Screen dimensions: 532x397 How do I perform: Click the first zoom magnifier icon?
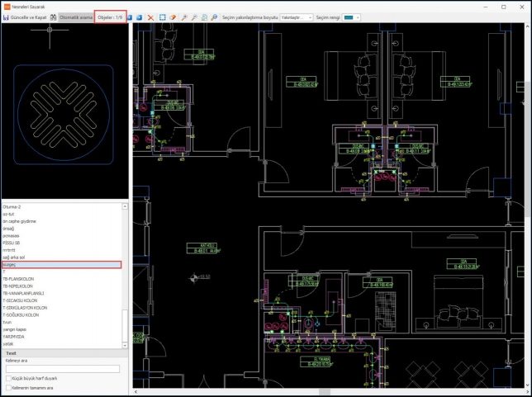click(x=183, y=17)
